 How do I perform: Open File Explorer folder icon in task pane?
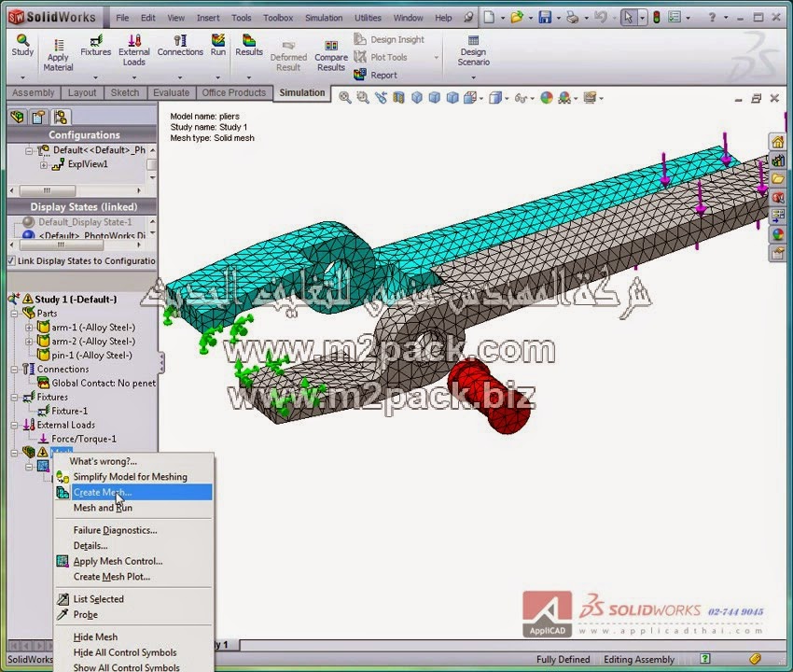(x=778, y=178)
